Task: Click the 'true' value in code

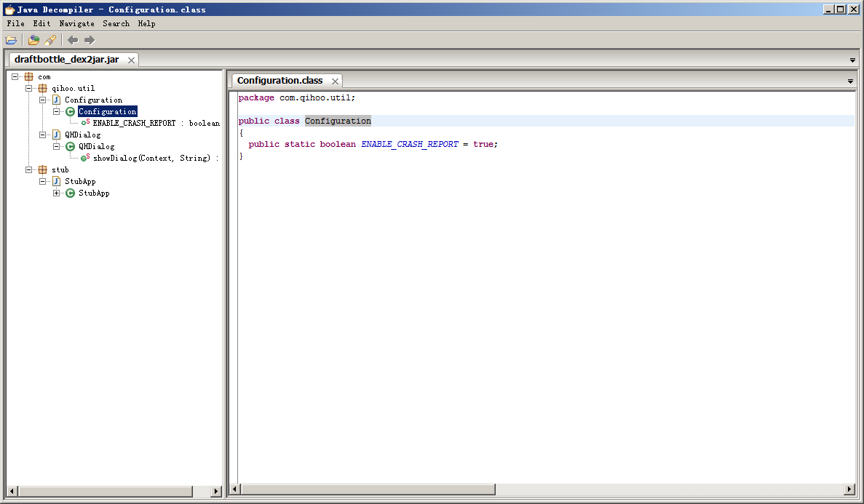Action: point(483,144)
